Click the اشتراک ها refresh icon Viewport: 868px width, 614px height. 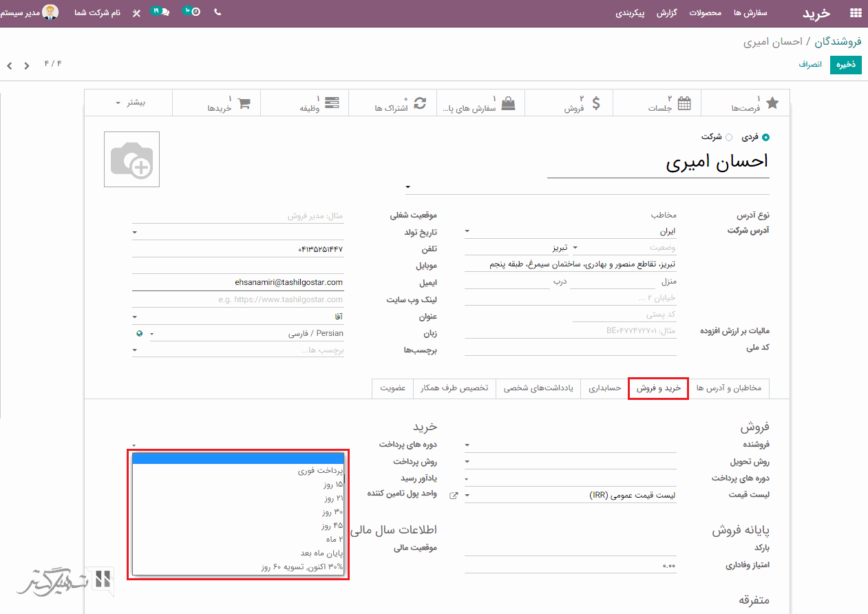click(419, 103)
